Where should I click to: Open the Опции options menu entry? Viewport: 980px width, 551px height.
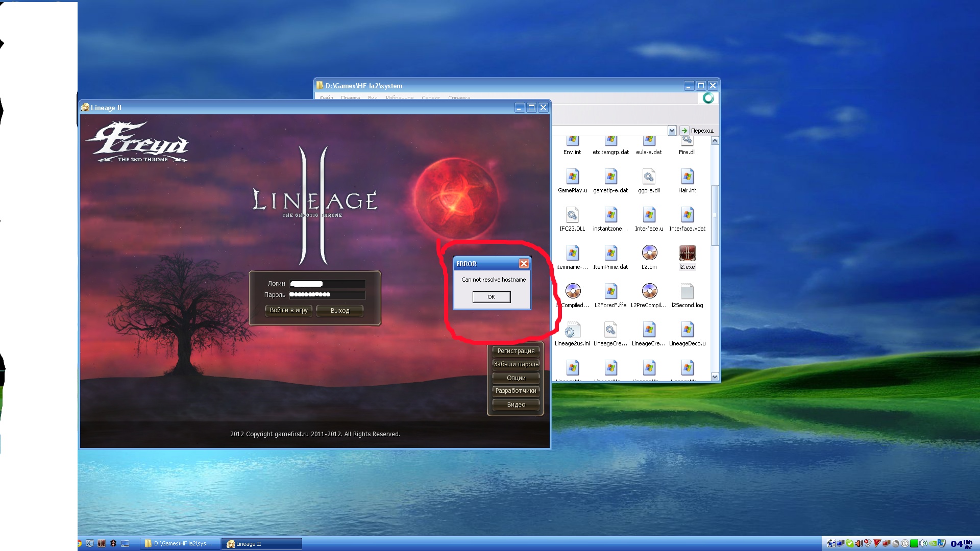point(516,378)
